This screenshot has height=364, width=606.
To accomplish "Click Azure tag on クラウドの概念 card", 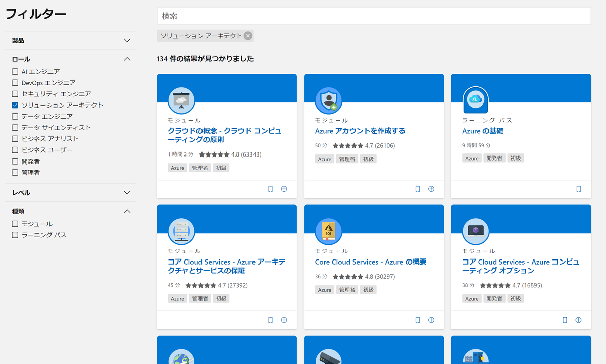I will [177, 168].
